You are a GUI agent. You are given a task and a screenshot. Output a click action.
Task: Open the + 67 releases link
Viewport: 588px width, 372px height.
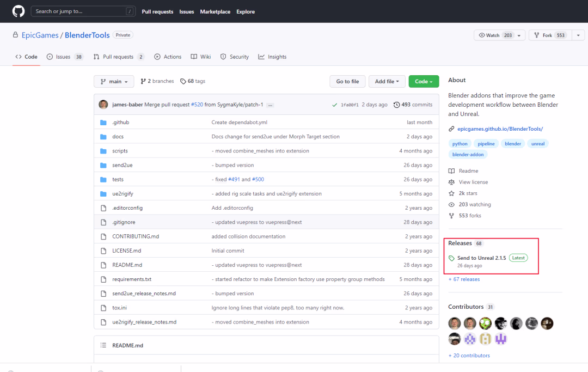pos(464,279)
